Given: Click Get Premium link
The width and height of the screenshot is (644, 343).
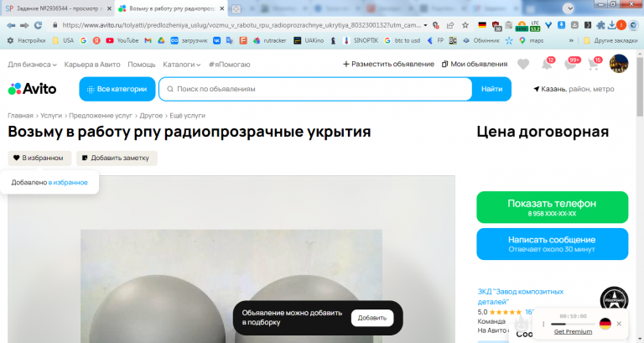Looking at the screenshot, I should pyautogui.click(x=573, y=331).
